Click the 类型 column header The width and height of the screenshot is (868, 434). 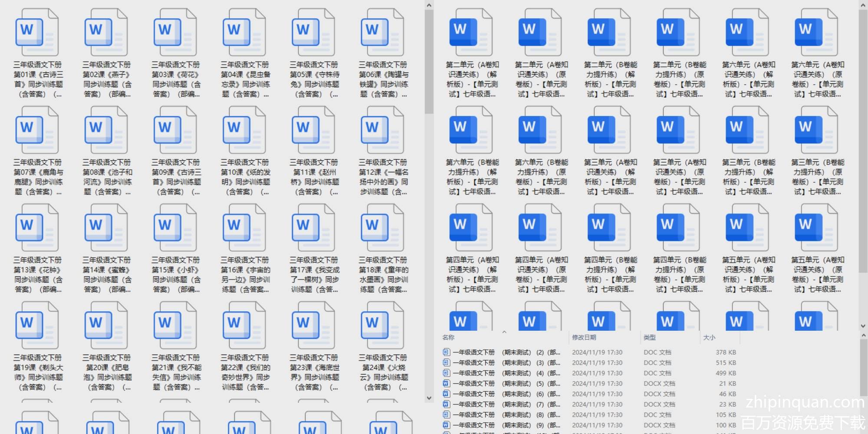click(649, 337)
